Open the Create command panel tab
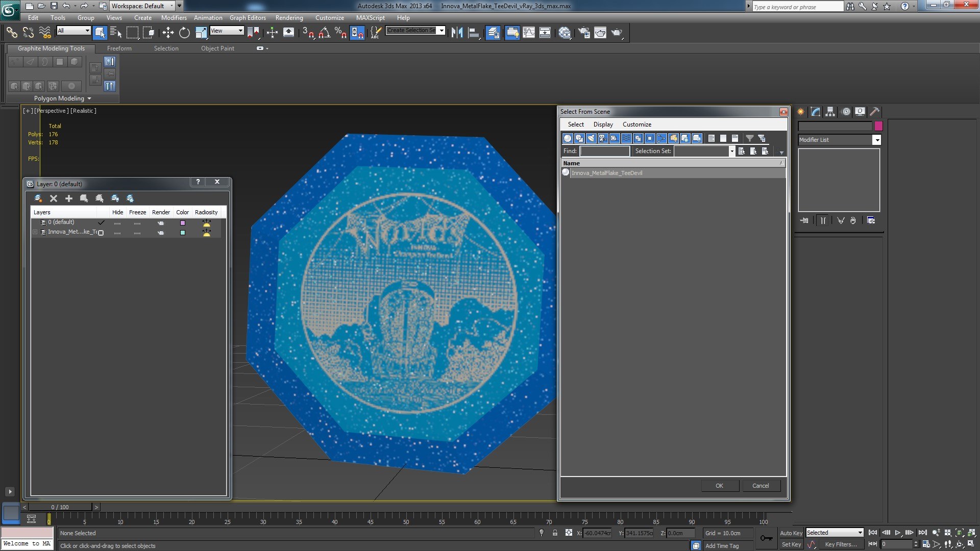Viewport: 980px width, 551px height. tap(801, 112)
